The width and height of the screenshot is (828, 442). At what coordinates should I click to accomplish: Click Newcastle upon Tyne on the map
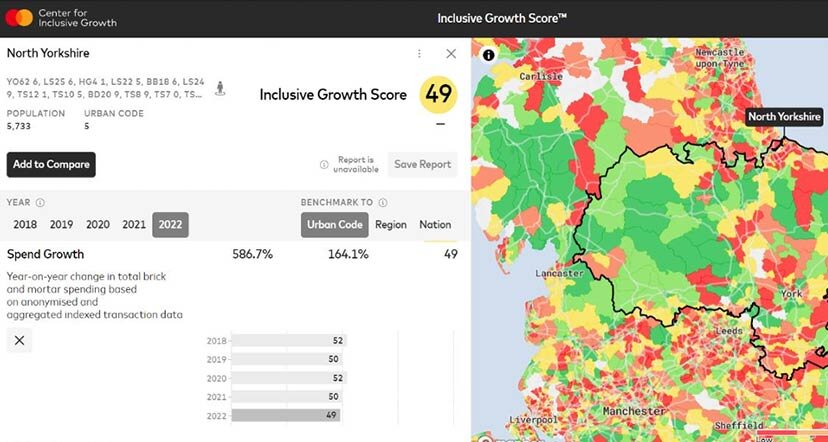click(719, 58)
